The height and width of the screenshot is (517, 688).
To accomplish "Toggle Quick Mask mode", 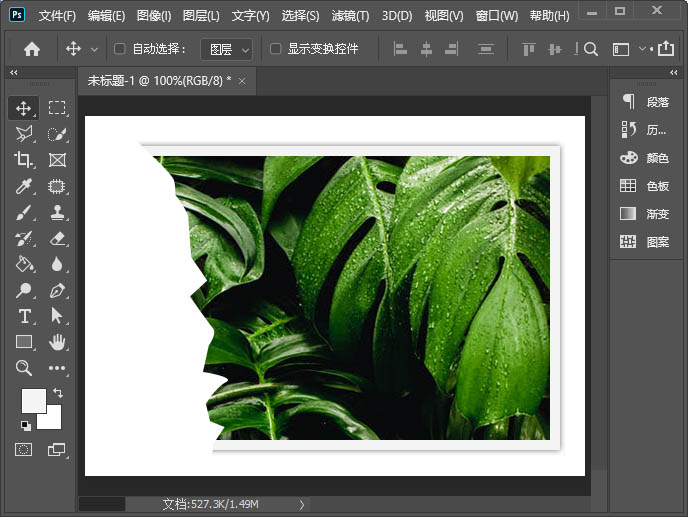I will click(x=24, y=450).
